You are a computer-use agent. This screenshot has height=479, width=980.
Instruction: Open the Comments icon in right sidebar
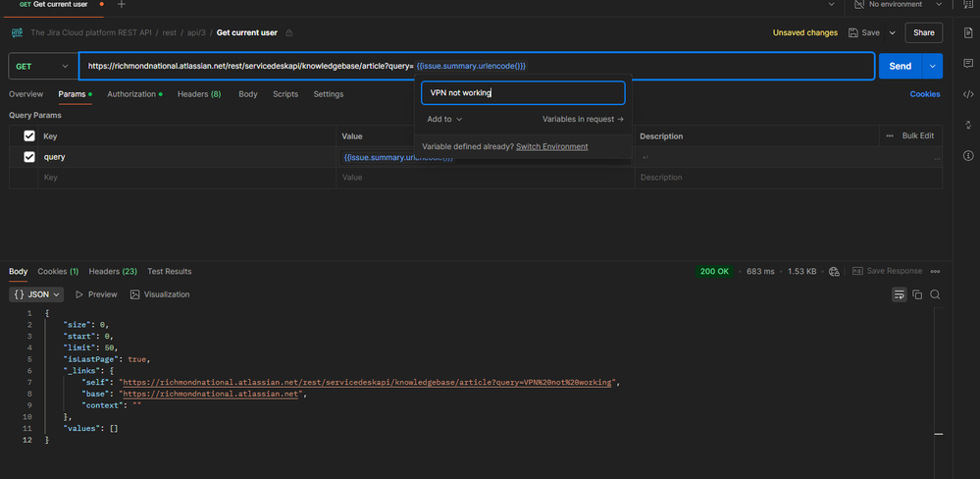click(x=968, y=64)
